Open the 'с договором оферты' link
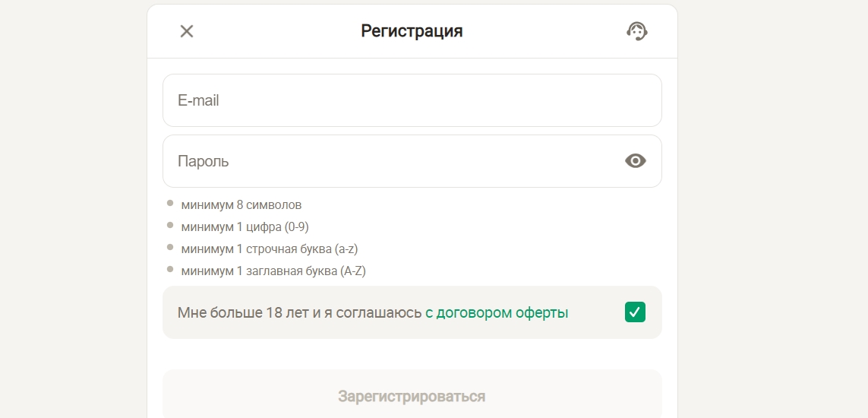Image resolution: width=868 pixels, height=418 pixels. pos(497,313)
